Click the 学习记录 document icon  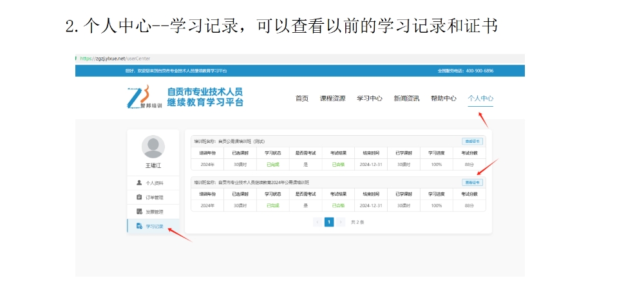[139, 227]
